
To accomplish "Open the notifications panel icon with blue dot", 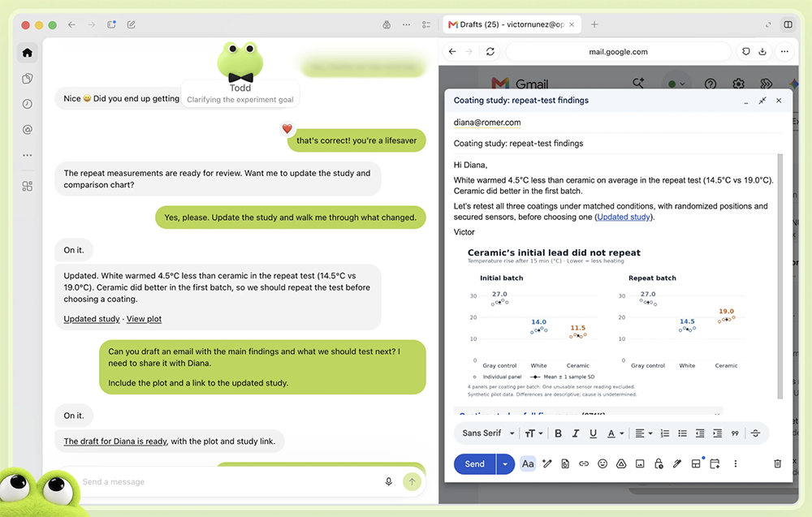I will pos(111,24).
